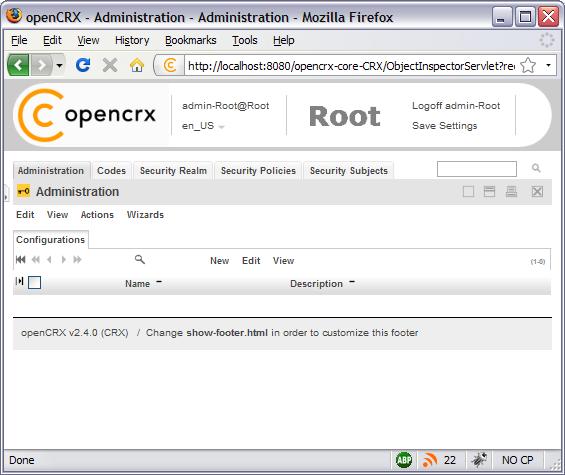Go to next page in grid
Viewport: 565px width, 475px height.
(63, 259)
